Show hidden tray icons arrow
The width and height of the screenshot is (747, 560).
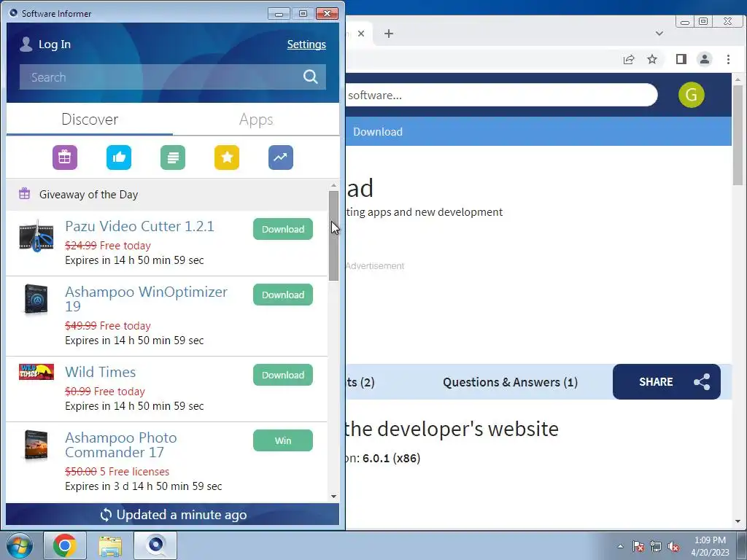coord(620,546)
